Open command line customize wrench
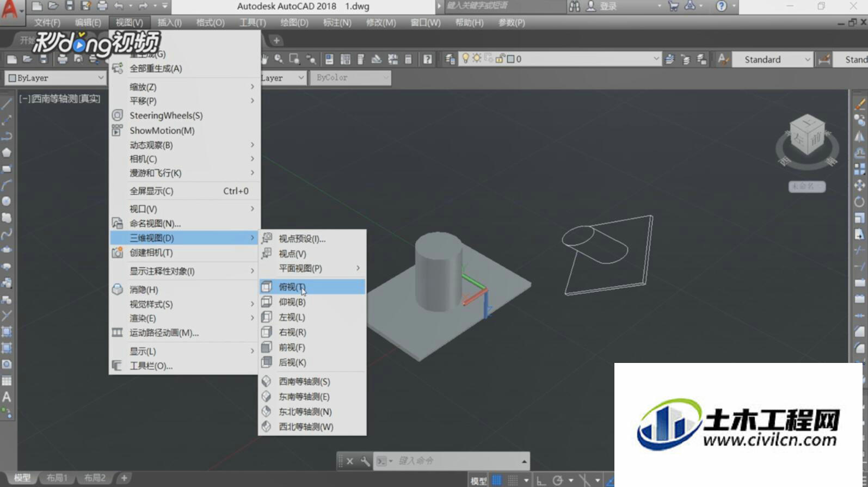Screen dimensions: 868x487 point(365,461)
